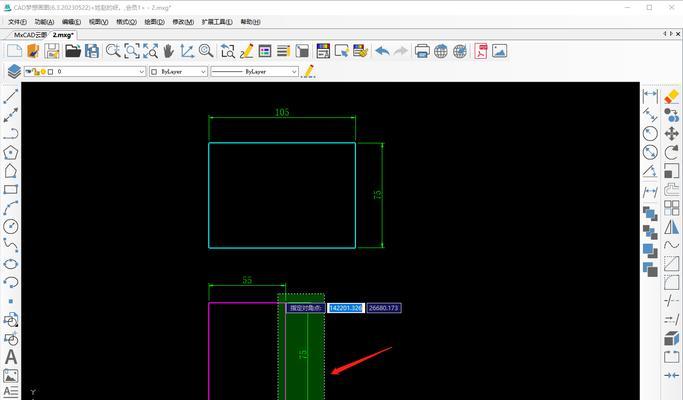
Task: Click the New file icon
Action: coord(14,51)
